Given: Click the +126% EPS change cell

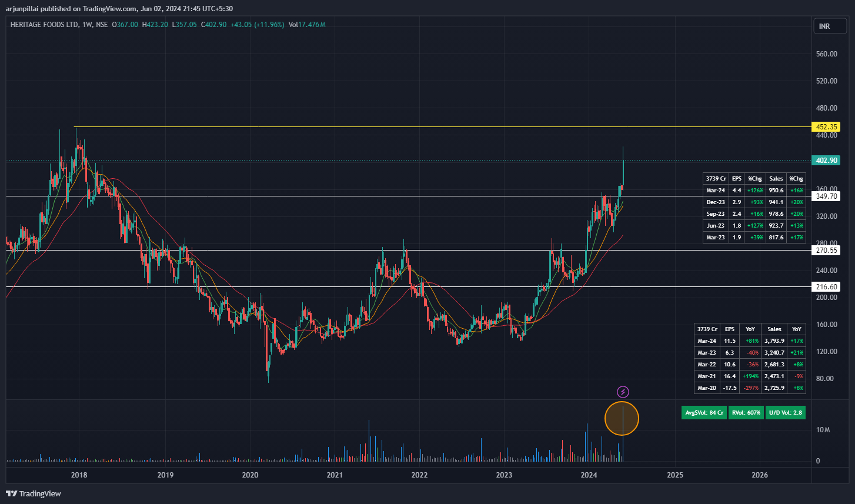Looking at the screenshot, I should [x=754, y=191].
